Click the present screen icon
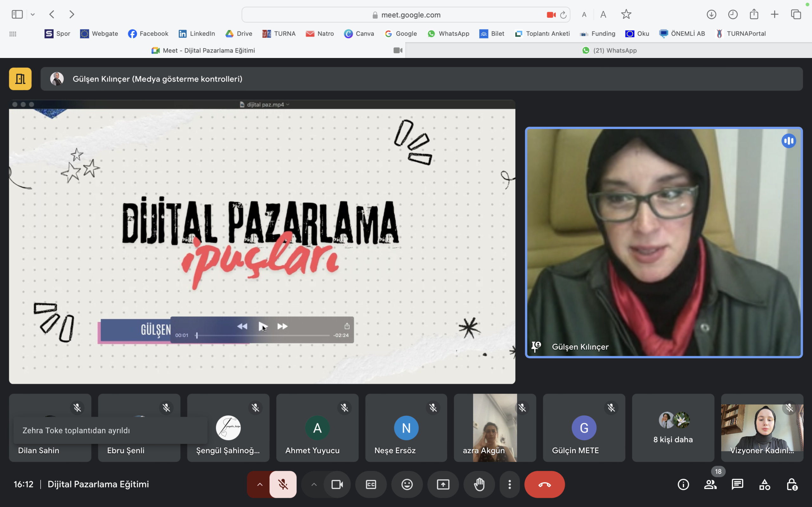 (x=443, y=484)
